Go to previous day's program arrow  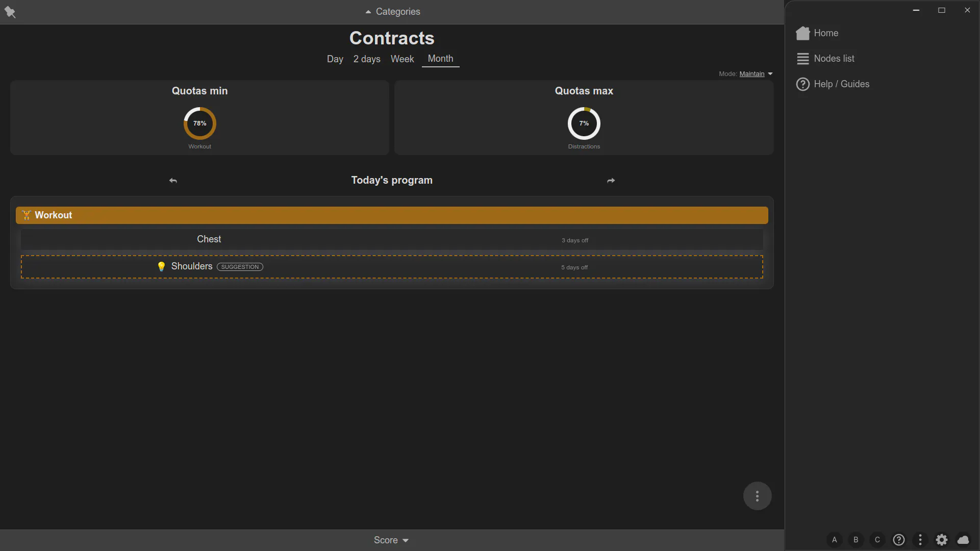173,181
